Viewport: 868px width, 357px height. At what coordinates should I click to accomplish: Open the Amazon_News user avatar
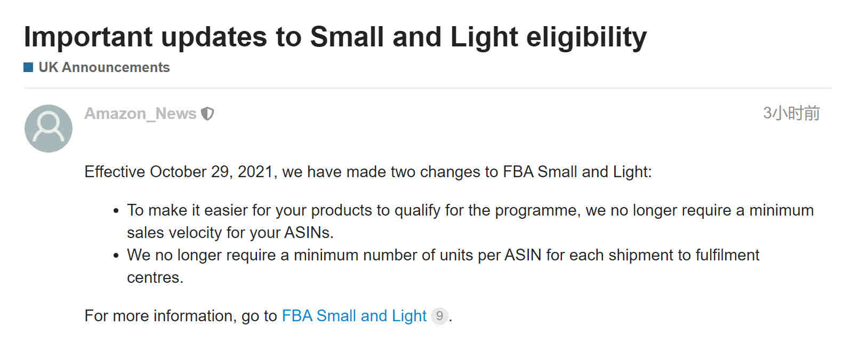tap(49, 129)
